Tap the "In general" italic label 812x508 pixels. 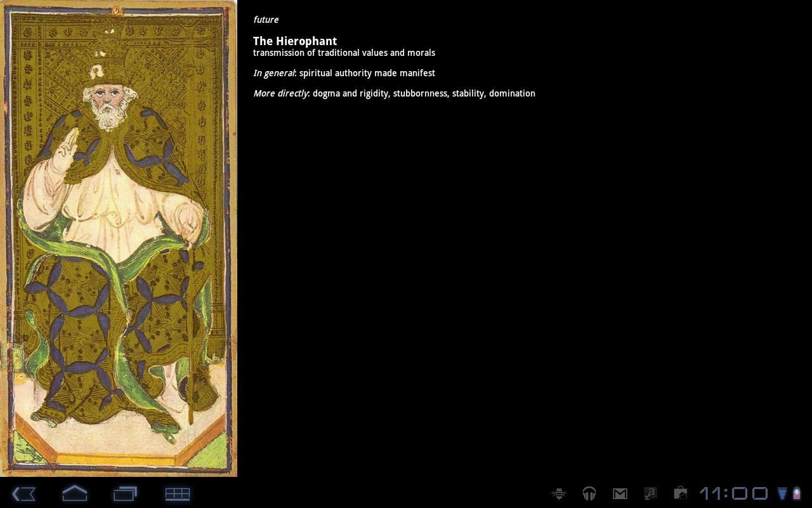click(274, 73)
